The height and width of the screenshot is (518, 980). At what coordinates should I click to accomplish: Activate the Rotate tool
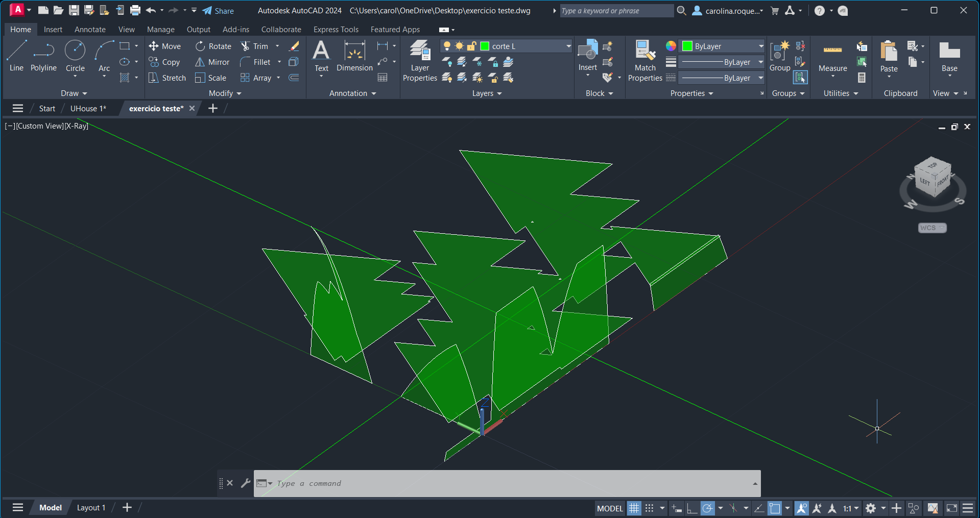point(213,46)
